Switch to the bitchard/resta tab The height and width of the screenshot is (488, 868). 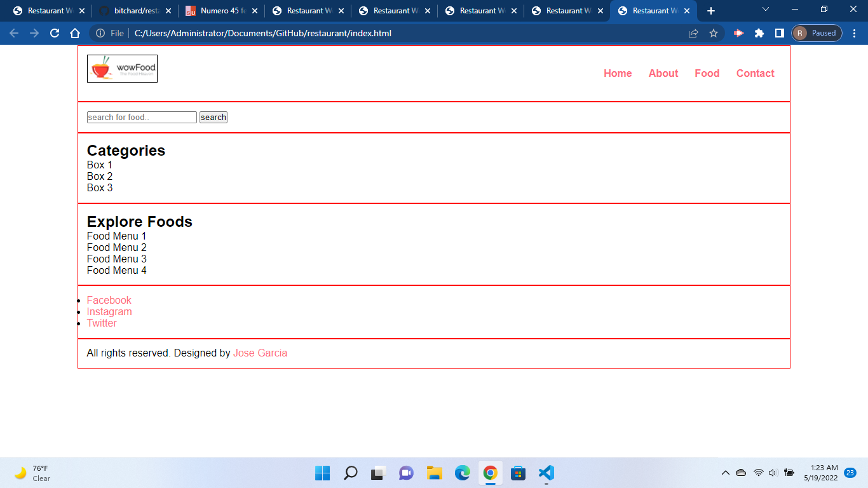pyautogui.click(x=136, y=11)
